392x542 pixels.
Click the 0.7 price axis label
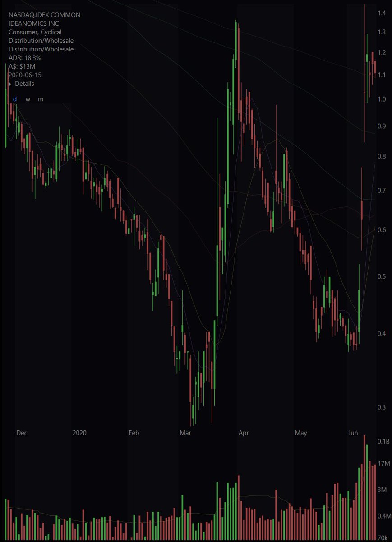point(382,191)
